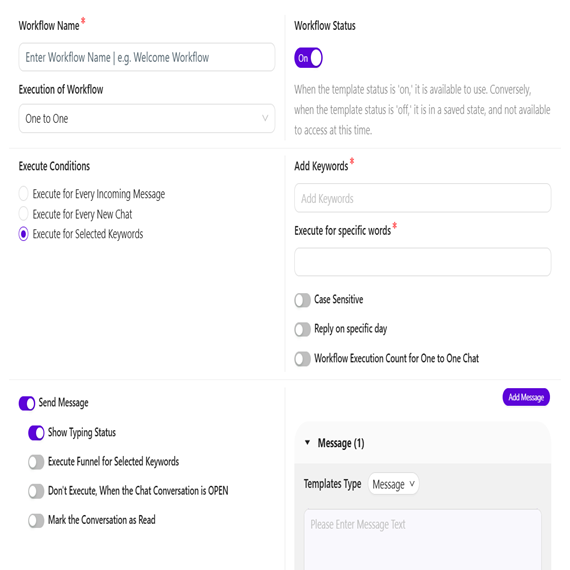
Task: Click the Add Message button
Action: (x=526, y=397)
